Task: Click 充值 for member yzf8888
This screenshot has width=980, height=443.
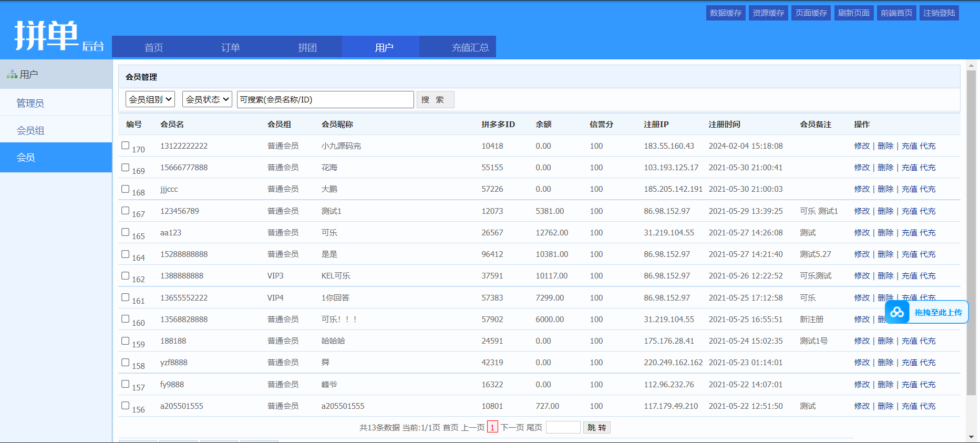Action: click(x=909, y=363)
